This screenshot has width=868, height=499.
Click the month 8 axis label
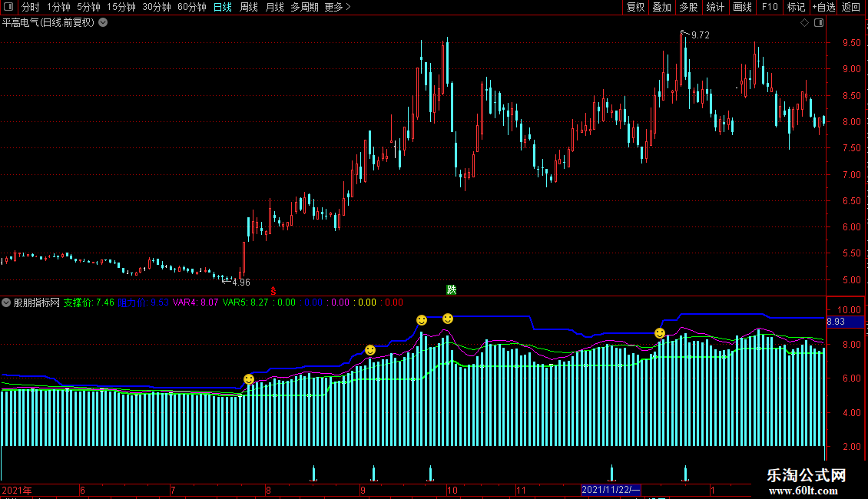click(269, 491)
